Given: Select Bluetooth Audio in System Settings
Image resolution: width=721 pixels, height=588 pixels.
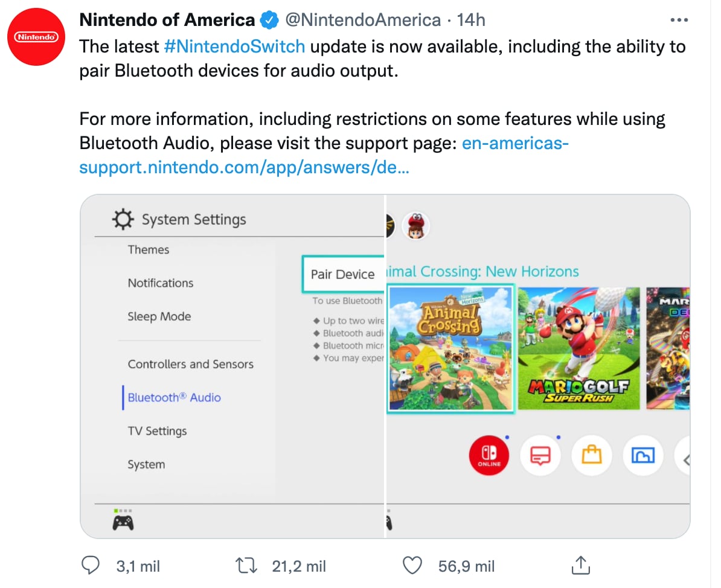Looking at the screenshot, I should (174, 398).
